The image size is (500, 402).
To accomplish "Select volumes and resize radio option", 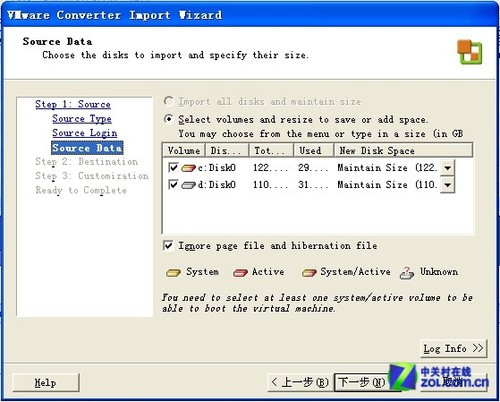I will pyautogui.click(x=168, y=119).
